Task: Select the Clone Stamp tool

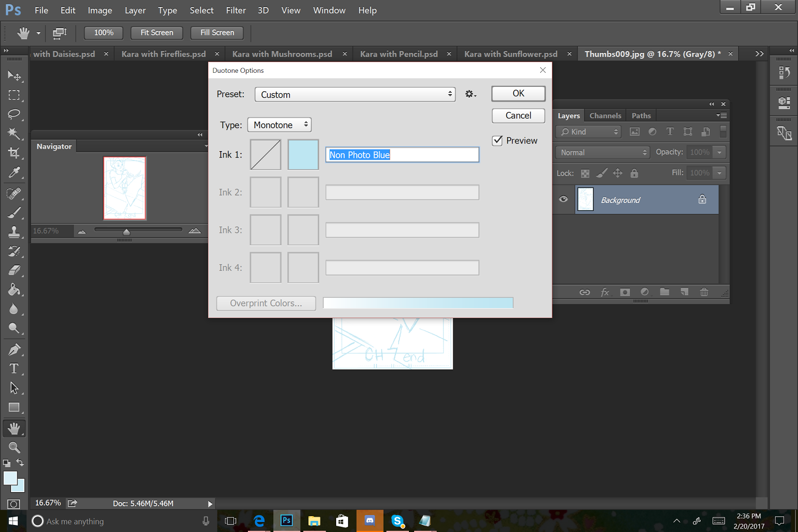Action: [x=14, y=232]
